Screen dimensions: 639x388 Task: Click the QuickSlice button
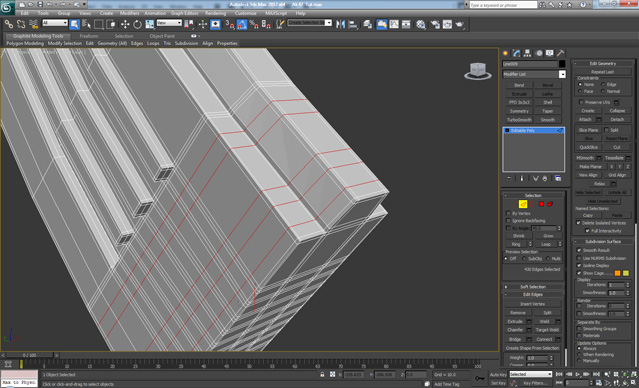pos(588,148)
